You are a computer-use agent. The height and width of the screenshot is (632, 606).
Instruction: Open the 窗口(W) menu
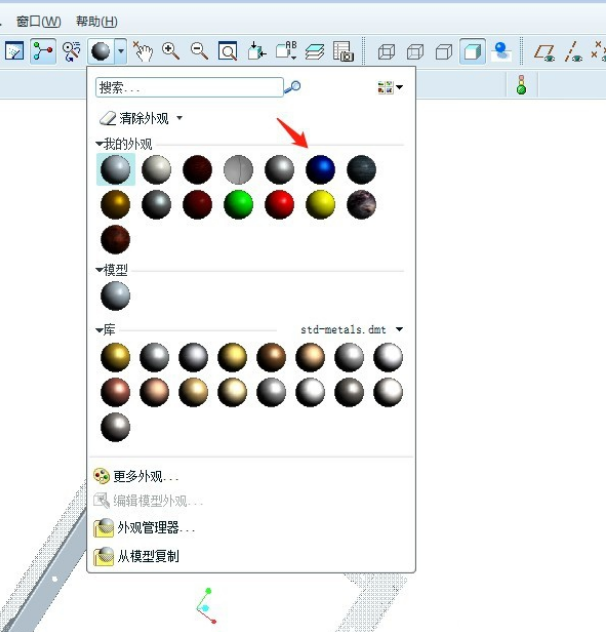[x=38, y=21]
